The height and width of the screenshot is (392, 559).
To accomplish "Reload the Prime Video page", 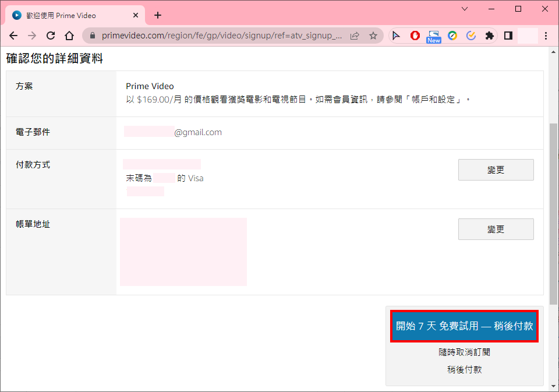I will (51, 36).
